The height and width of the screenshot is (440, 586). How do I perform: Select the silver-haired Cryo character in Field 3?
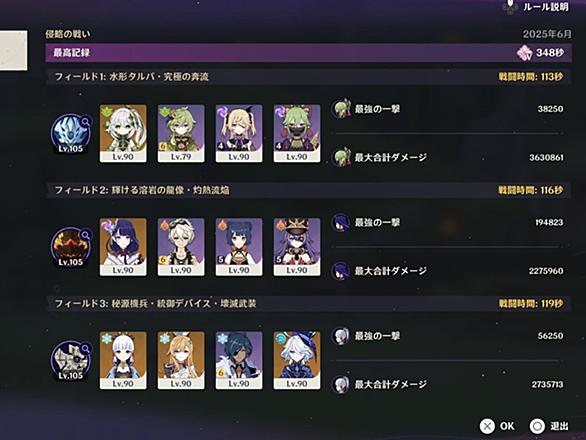click(123, 360)
